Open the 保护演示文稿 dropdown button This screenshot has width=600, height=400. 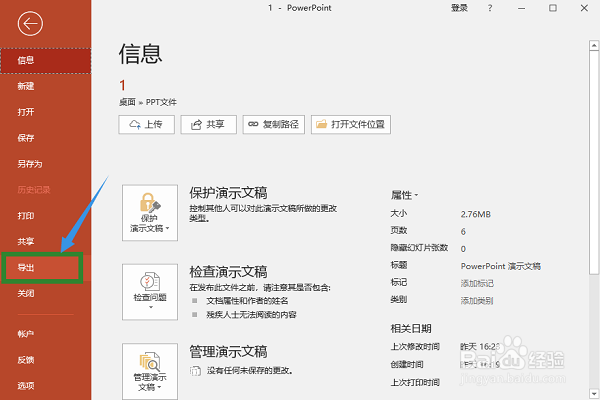point(150,213)
